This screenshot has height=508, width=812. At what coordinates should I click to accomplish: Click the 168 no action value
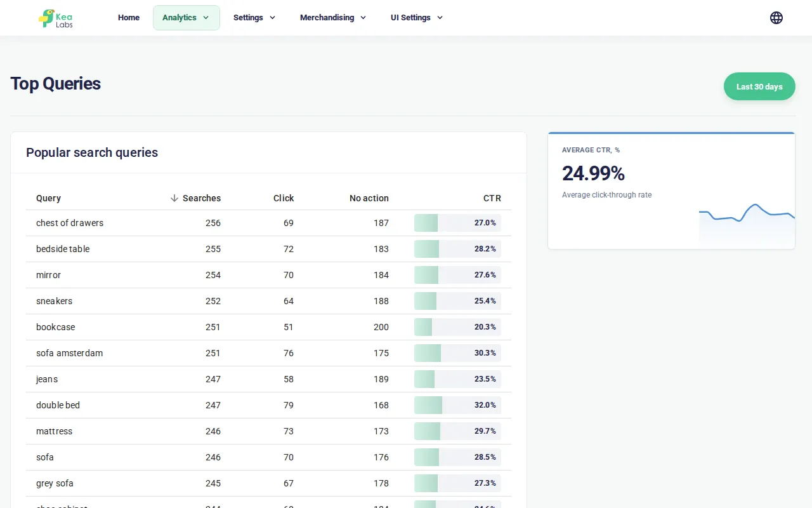click(x=381, y=405)
